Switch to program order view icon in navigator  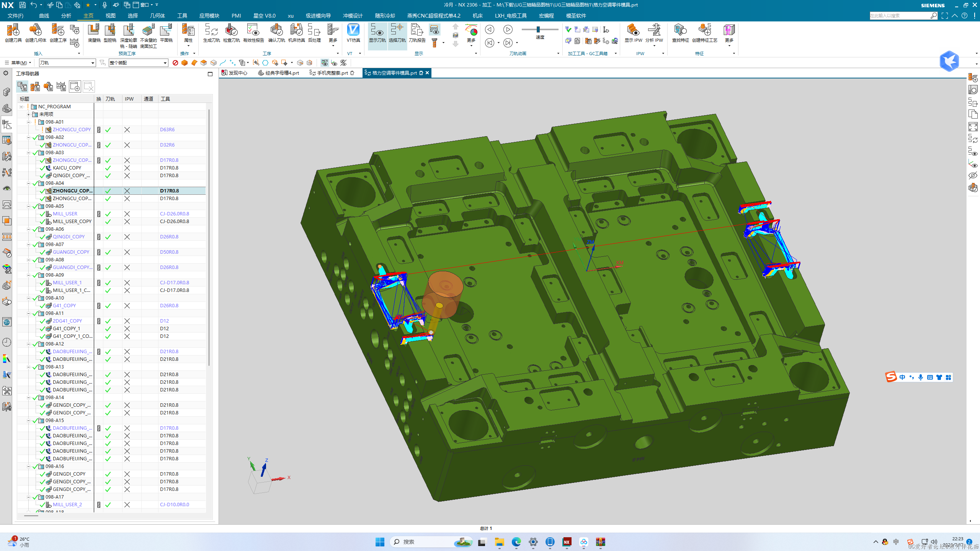point(22,86)
